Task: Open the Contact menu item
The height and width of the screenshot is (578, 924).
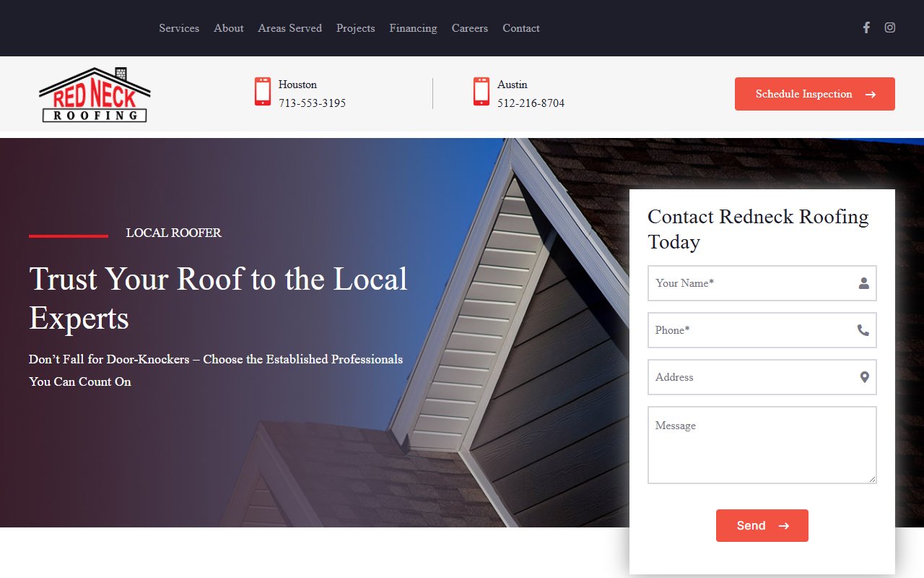Action: tap(521, 28)
